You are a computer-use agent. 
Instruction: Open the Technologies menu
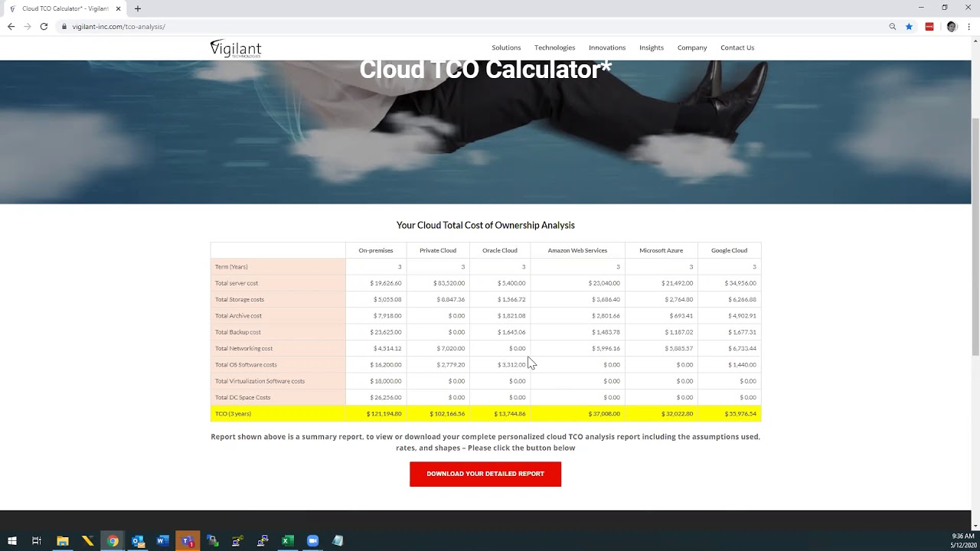(554, 47)
